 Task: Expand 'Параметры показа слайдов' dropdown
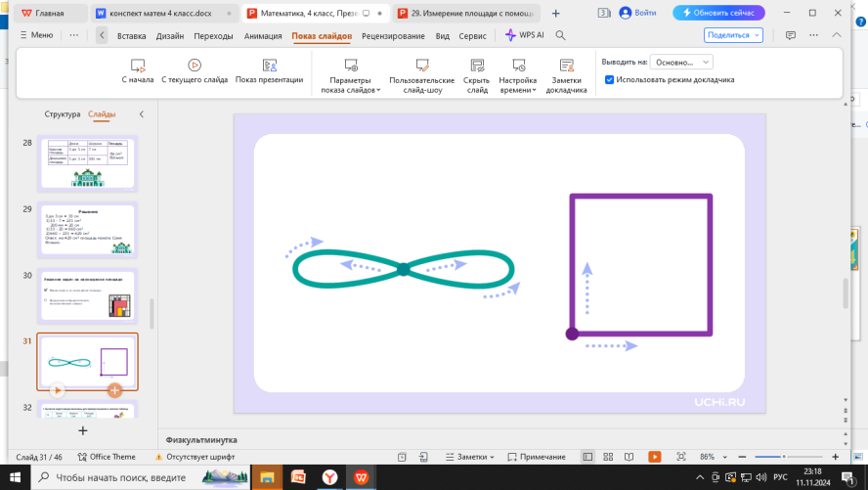350,85
